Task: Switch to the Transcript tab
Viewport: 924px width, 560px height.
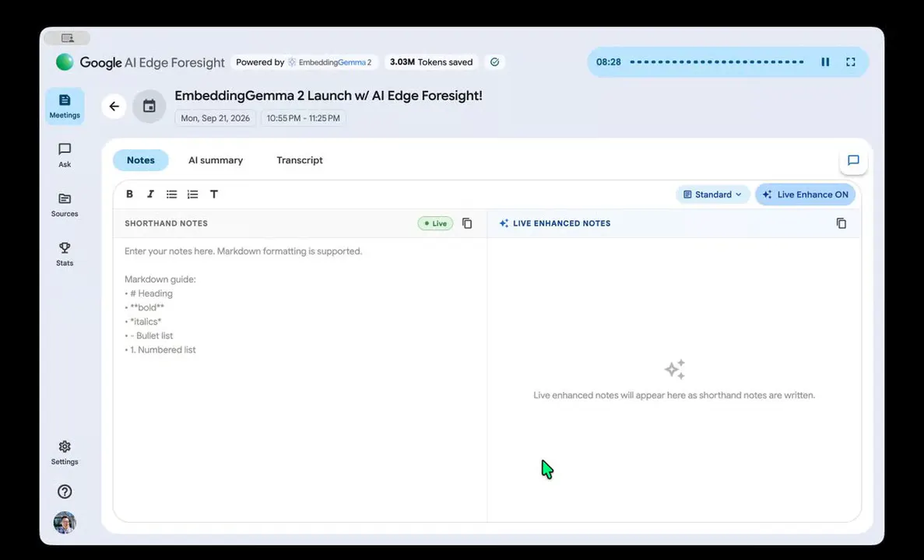Action: click(x=300, y=160)
